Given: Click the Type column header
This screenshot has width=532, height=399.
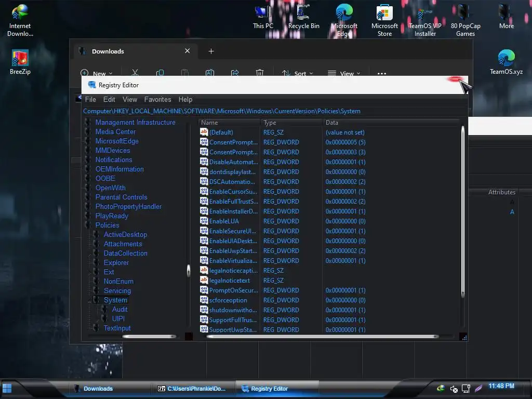Looking at the screenshot, I should click(x=291, y=123).
